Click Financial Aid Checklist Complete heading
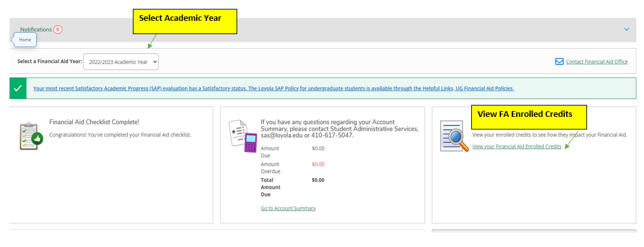The width and height of the screenshot is (644, 247). coord(94,123)
